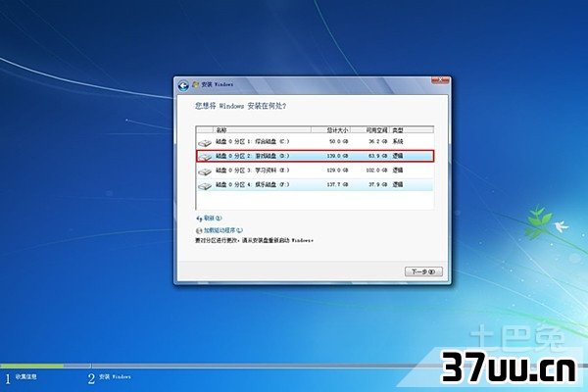
Task: Select disk 0 partition 4 (F:) name
Action: tap(253, 184)
